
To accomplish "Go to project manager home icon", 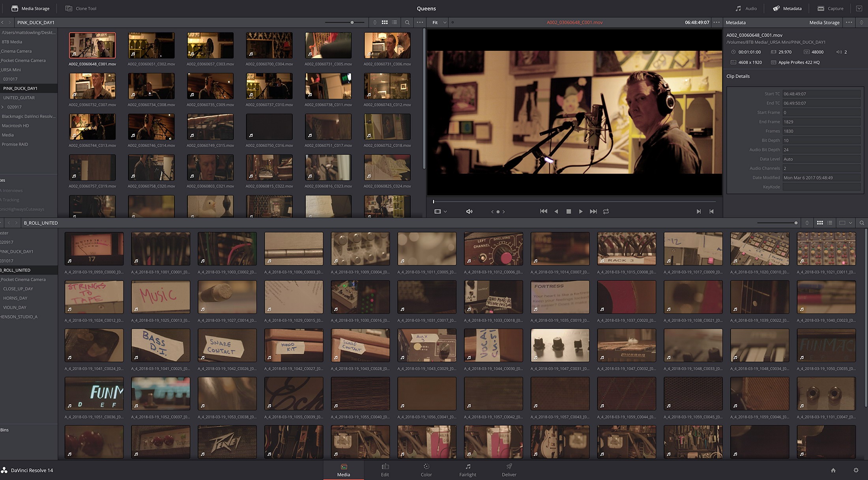I will (833, 470).
